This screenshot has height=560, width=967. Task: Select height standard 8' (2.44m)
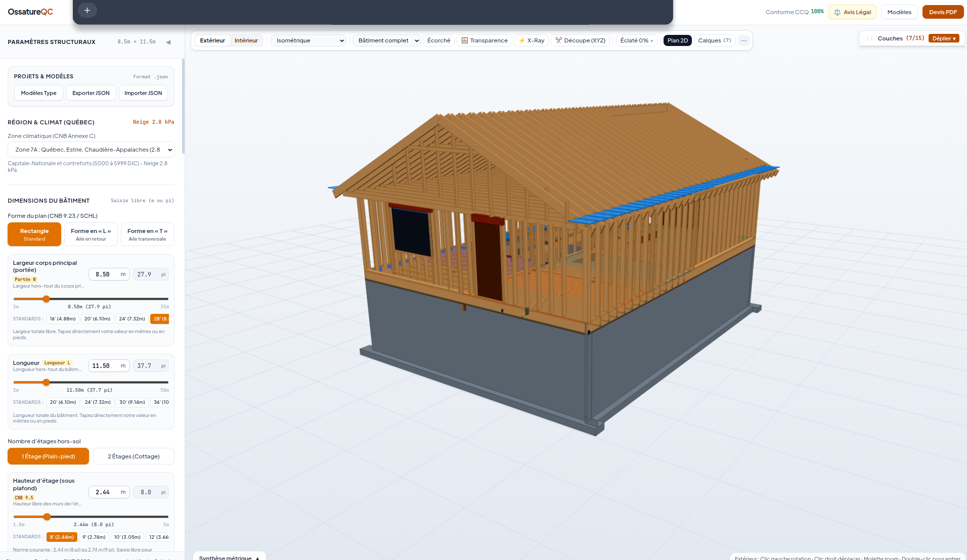click(x=62, y=537)
